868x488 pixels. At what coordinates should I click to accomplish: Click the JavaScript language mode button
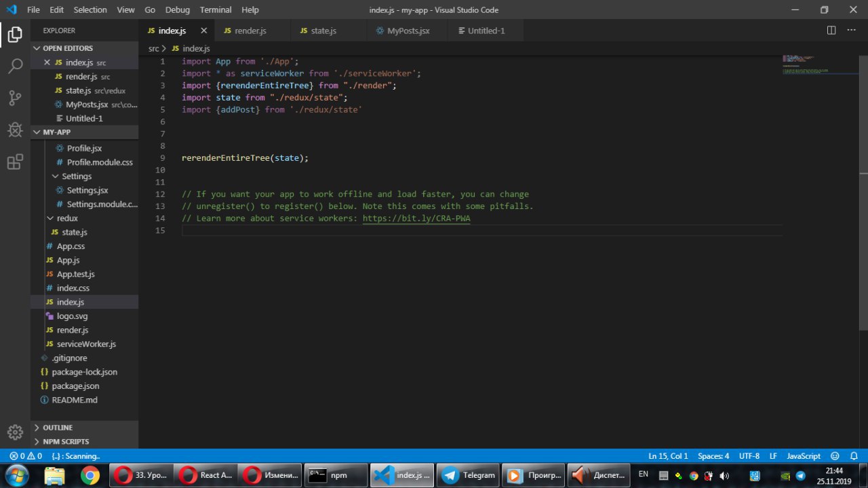coord(804,456)
